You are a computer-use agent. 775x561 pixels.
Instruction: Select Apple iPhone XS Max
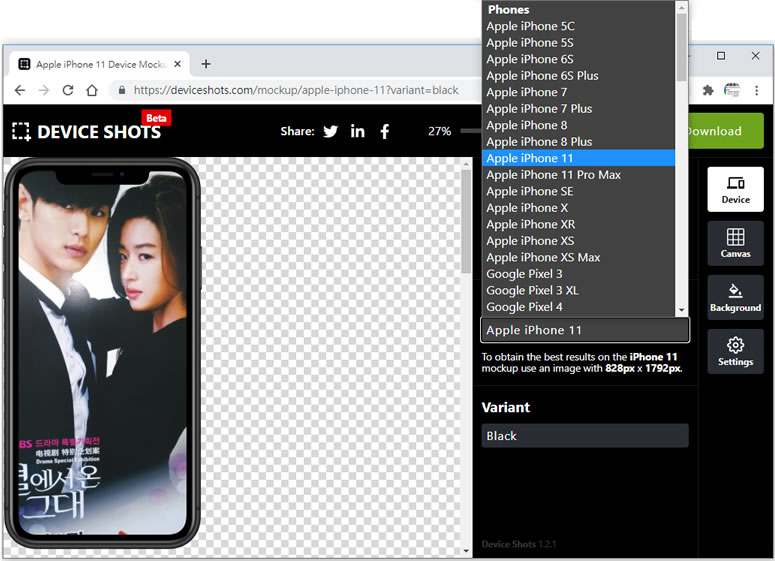point(578,258)
